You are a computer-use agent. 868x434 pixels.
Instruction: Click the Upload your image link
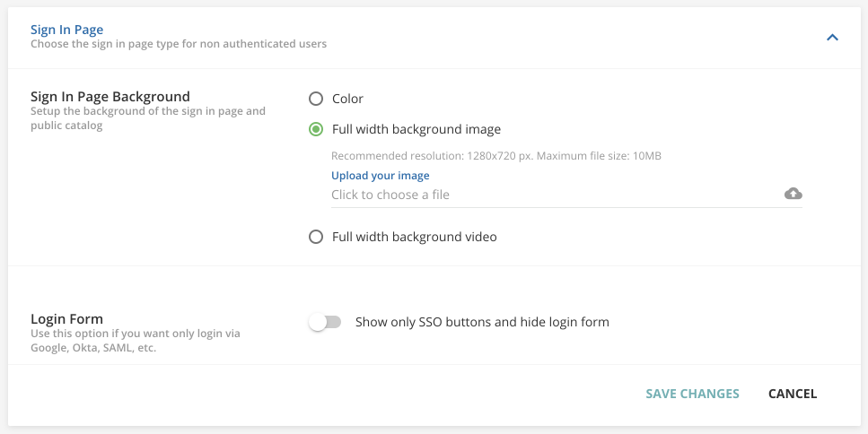coord(381,175)
